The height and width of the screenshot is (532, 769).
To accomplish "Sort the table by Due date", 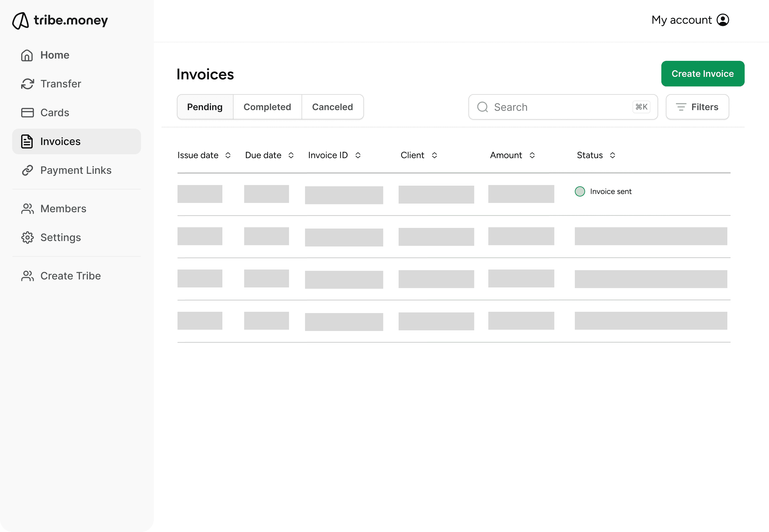I will point(291,155).
